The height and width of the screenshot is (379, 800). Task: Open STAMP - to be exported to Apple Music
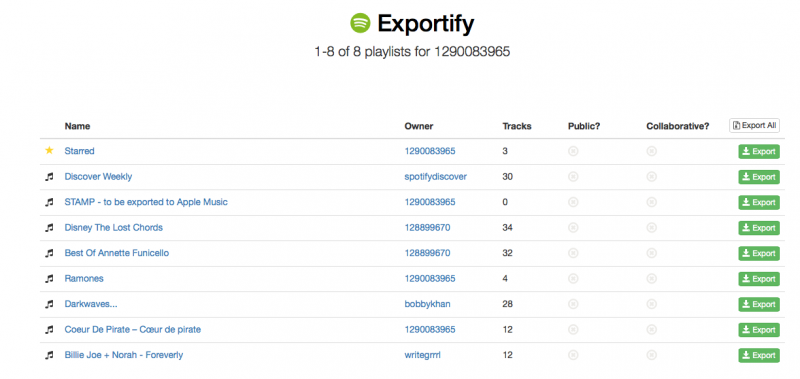(x=146, y=202)
